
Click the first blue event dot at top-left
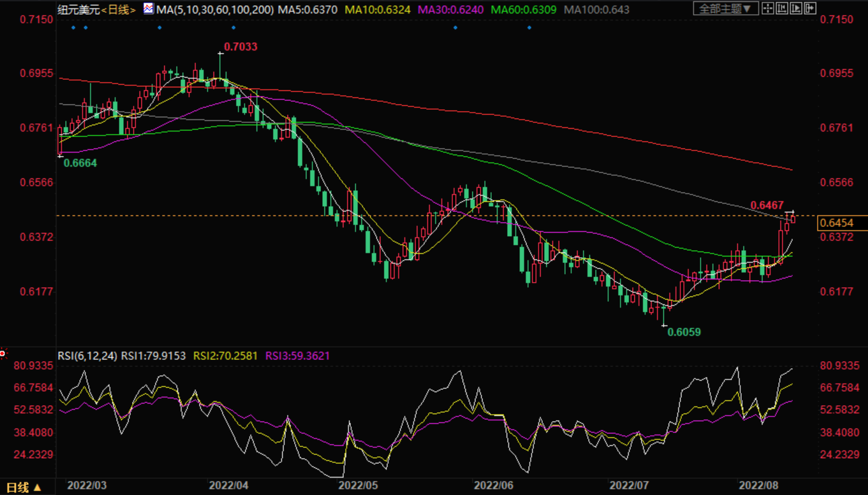point(73,28)
